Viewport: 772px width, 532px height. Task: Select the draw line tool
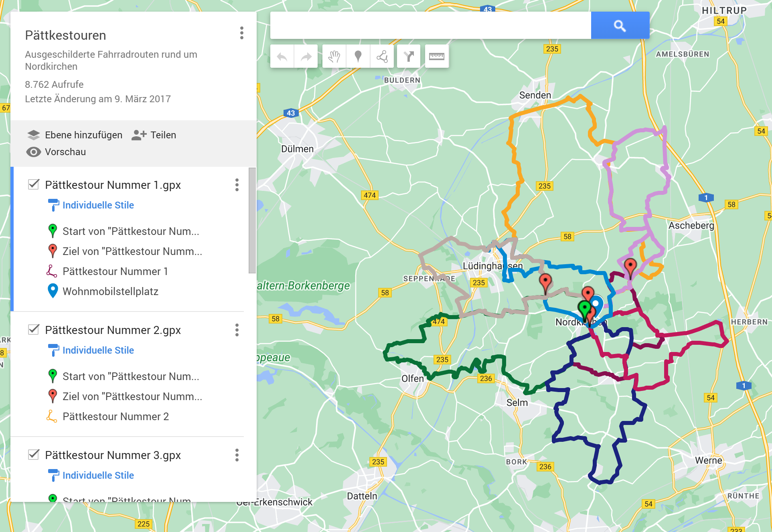click(382, 57)
